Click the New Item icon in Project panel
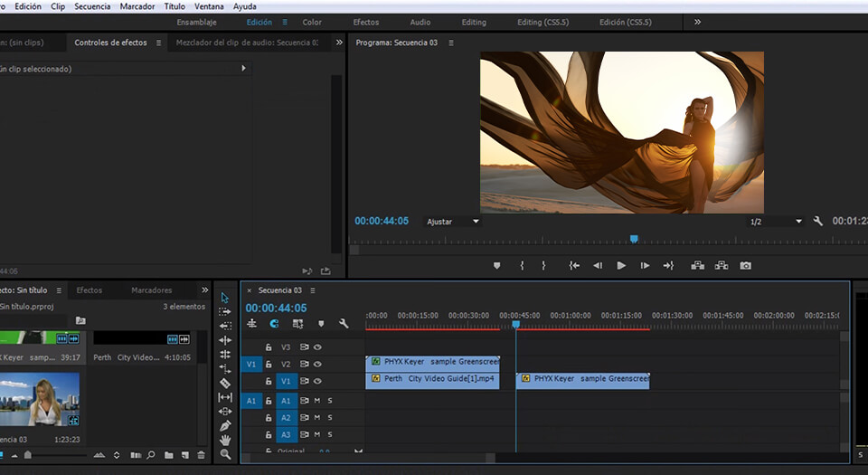The image size is (868, 475). pos(184,455)
